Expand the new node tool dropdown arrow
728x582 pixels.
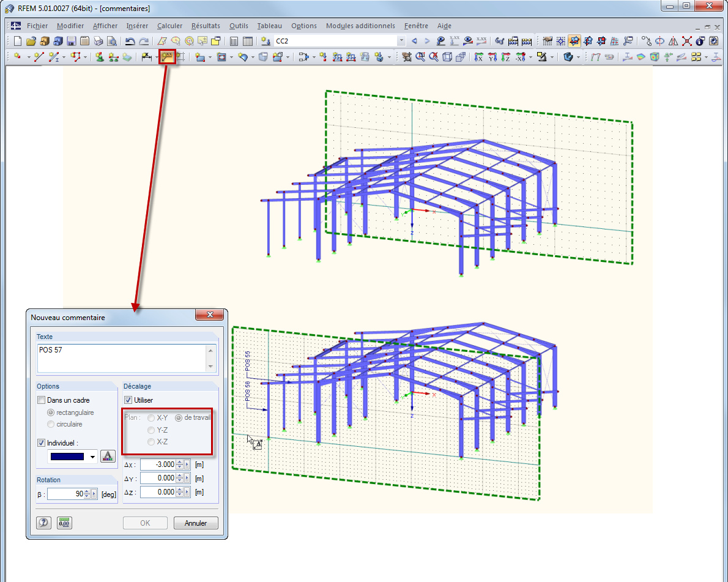29,57
